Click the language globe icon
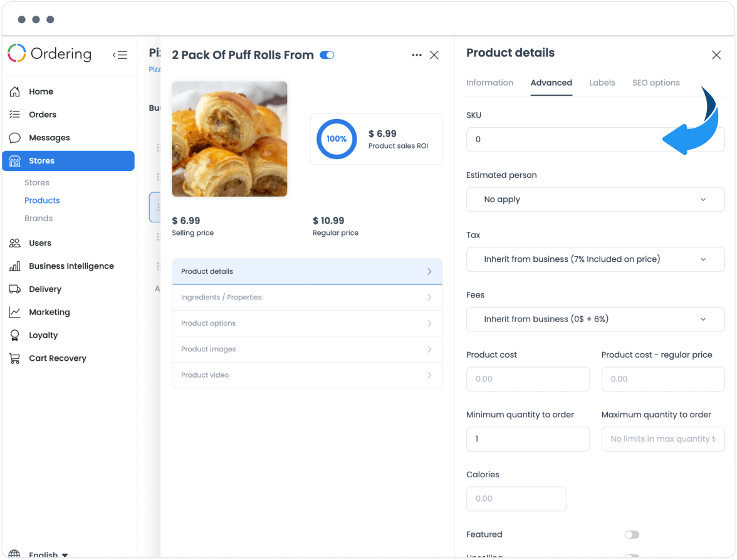Image resolution: width=737 pixels, height=560 pixels. coord(14,554)
